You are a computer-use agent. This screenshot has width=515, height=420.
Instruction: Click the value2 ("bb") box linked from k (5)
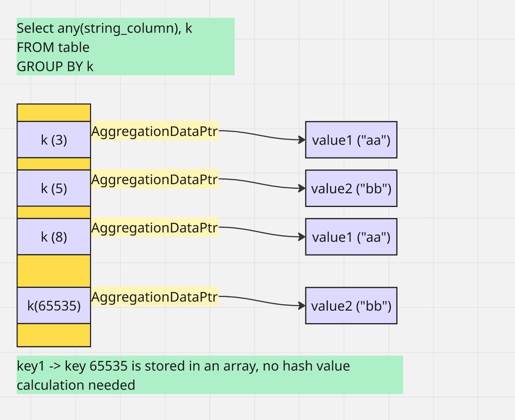coord(351,188)
